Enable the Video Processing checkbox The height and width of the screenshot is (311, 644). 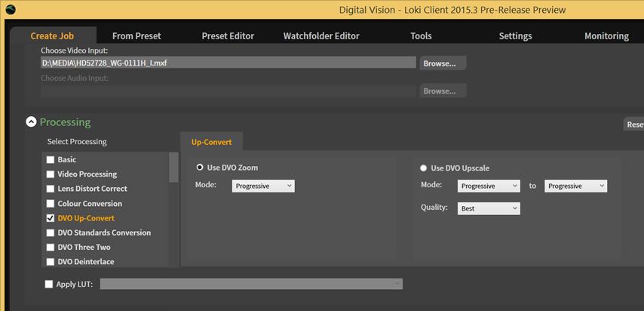[x=50, y=174]
